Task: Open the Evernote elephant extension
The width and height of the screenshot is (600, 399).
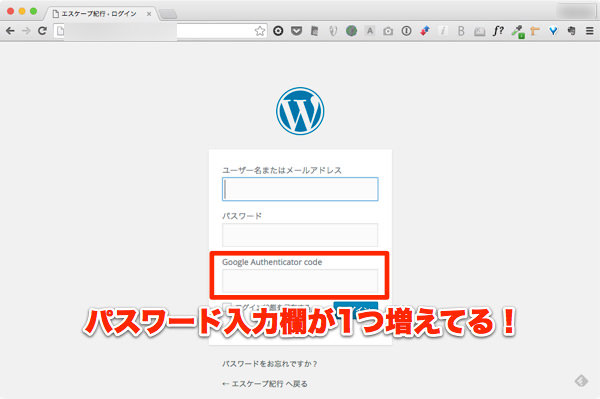Action: pyautogui.click(x=571, y=31)
